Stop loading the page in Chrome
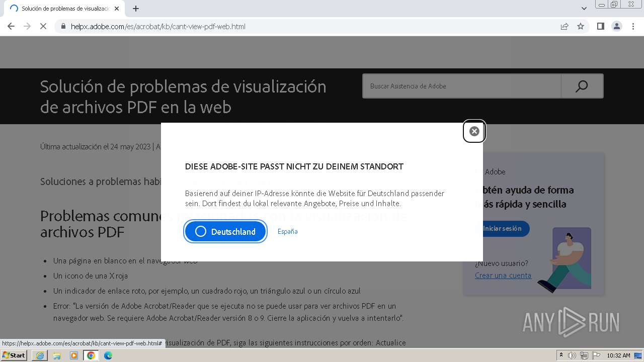The image size is (644, 362). [x=43, y=26]
